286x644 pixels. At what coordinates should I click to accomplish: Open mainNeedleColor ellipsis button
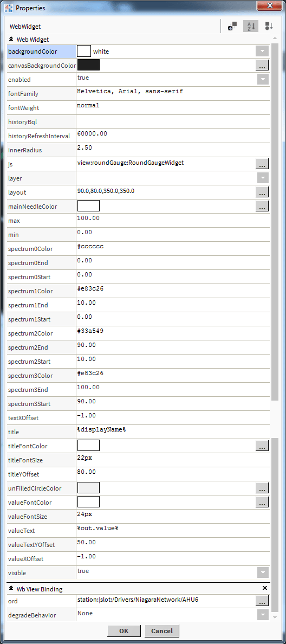[x=262, y=206]
